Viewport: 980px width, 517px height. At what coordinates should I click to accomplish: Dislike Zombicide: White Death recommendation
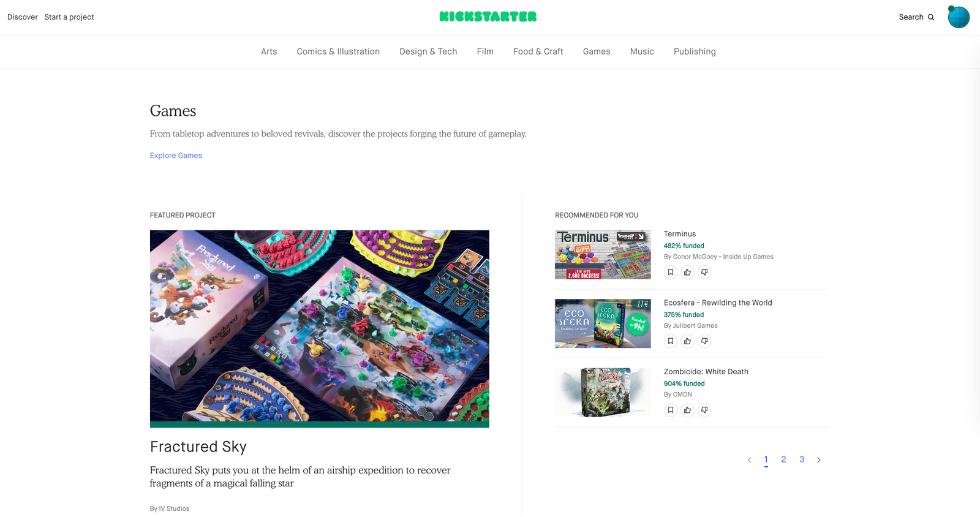(705, 410)
